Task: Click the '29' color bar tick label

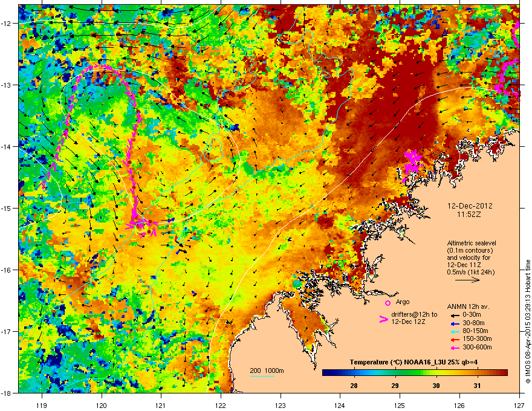Action: [x=395, y=386]
